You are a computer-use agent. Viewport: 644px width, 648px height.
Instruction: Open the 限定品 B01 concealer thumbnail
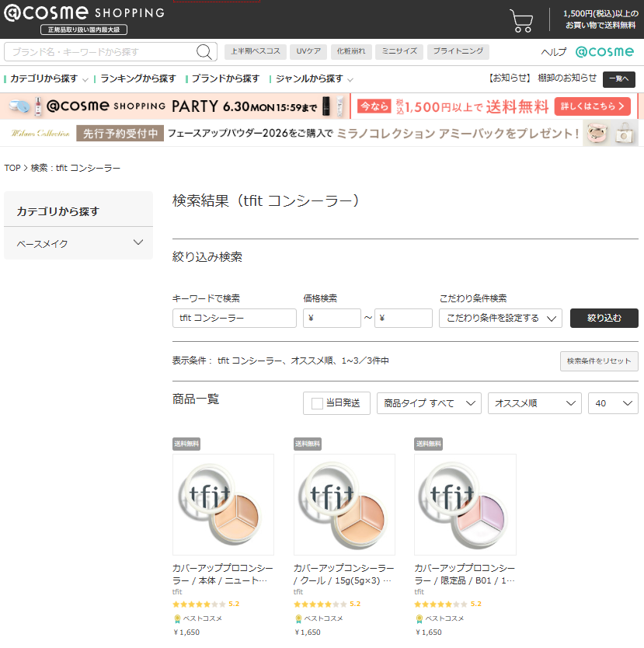[465, 504]
